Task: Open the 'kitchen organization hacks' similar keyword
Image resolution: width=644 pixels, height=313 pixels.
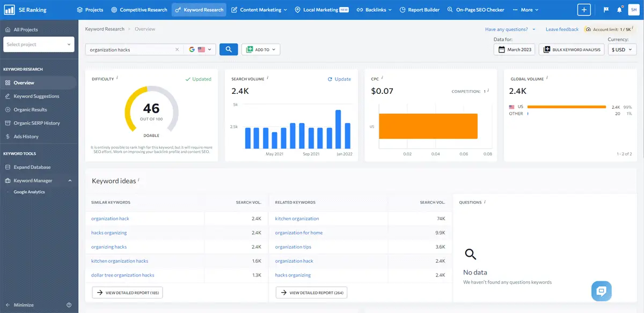Action: coord(120,261)
